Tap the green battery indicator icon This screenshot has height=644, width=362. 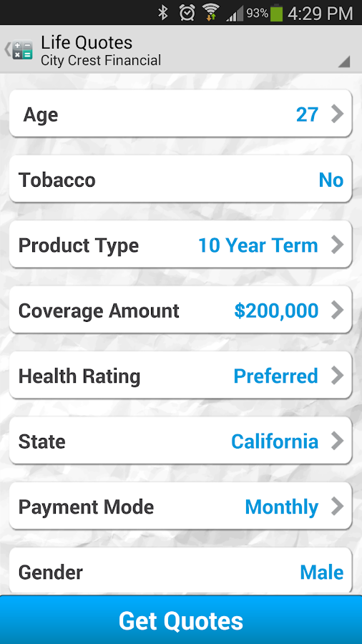click(x=277, y=13)
